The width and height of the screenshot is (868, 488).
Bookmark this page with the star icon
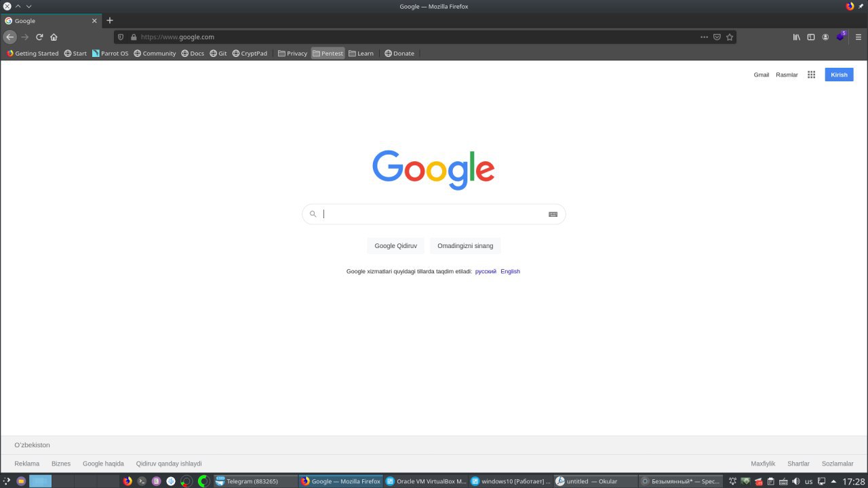(x=730, y=37)
